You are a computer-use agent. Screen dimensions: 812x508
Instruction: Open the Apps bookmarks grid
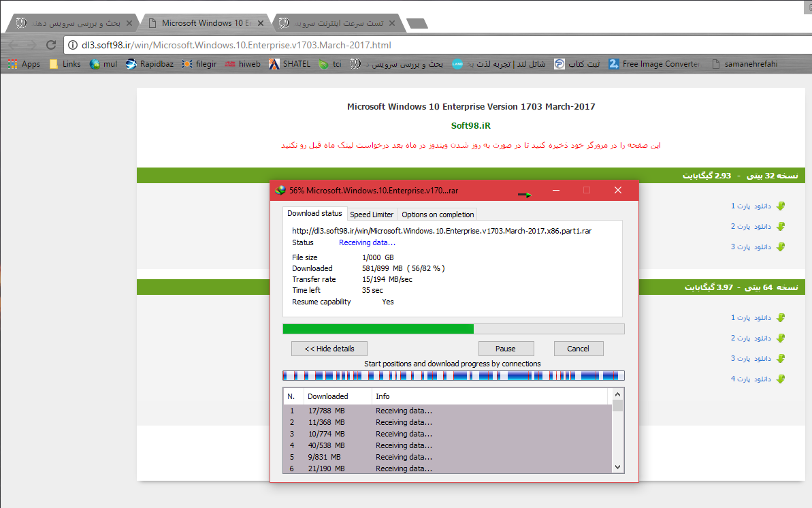[x=25, y=64]
